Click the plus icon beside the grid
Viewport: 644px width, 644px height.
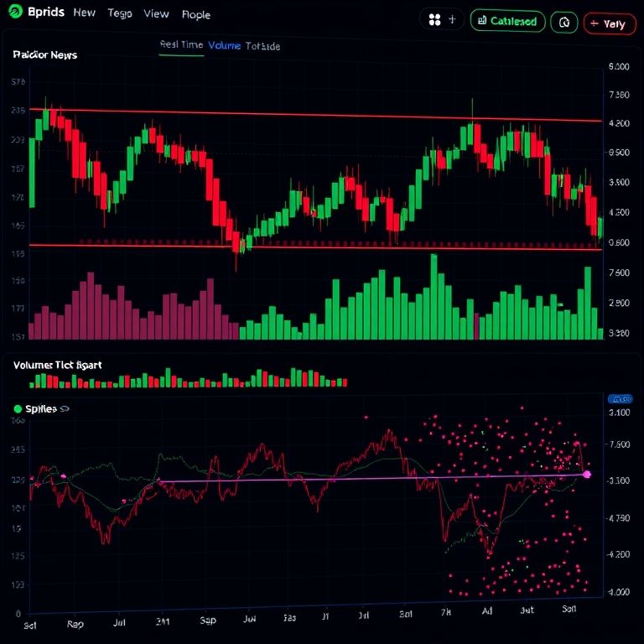coord(453,20)
